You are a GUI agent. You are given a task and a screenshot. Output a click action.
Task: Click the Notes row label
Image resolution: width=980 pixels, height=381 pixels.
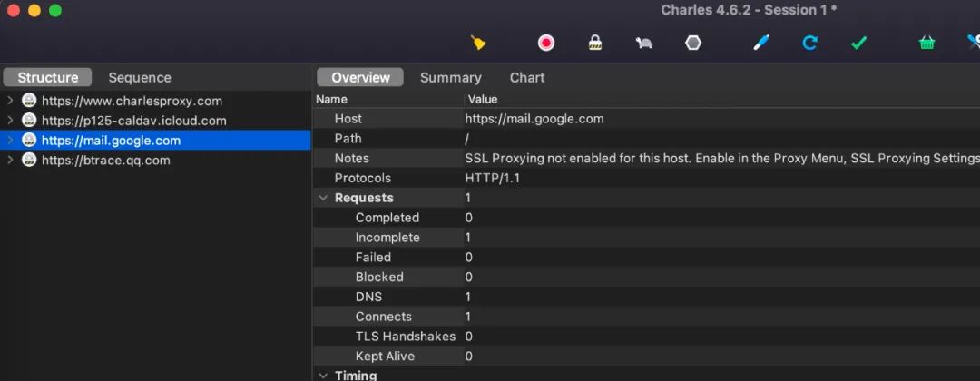click(x=352, y=158)
